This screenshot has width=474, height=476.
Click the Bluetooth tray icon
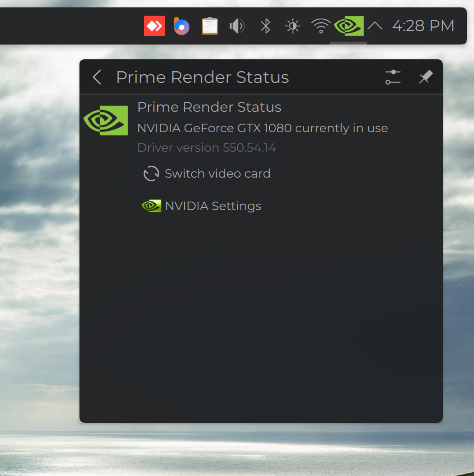[266, 26]
